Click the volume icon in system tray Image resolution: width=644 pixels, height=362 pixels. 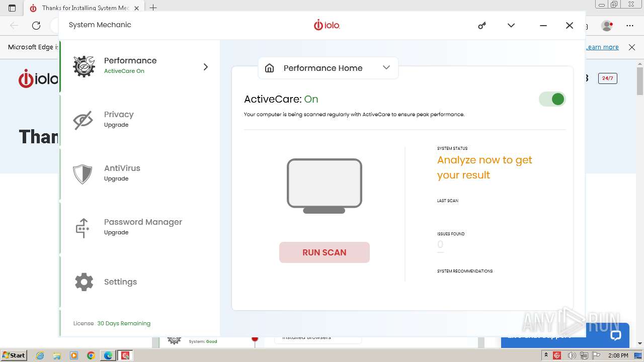(x=571, y=355)
